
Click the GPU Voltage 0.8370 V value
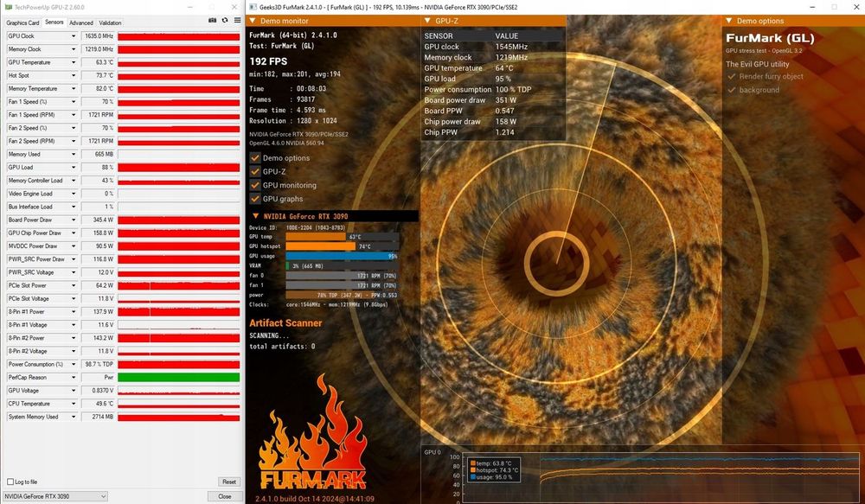[x=99, y=391]
